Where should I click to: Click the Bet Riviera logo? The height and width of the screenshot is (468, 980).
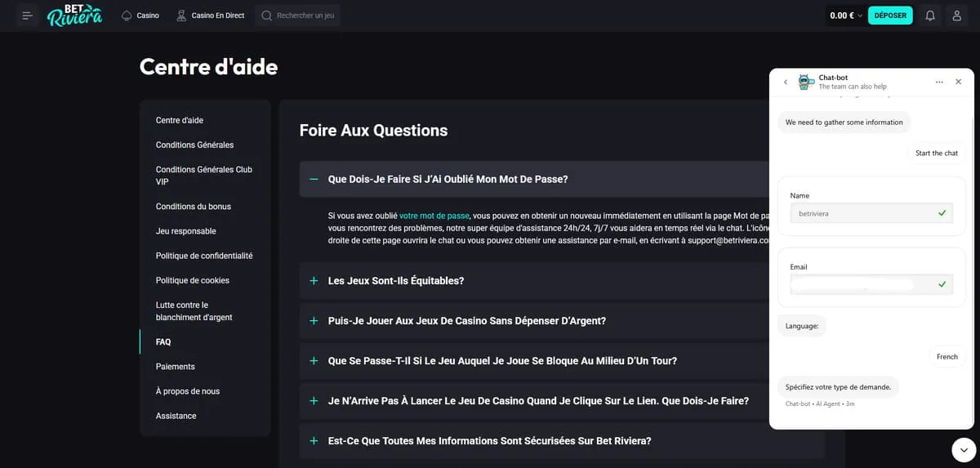click(74, 16)
